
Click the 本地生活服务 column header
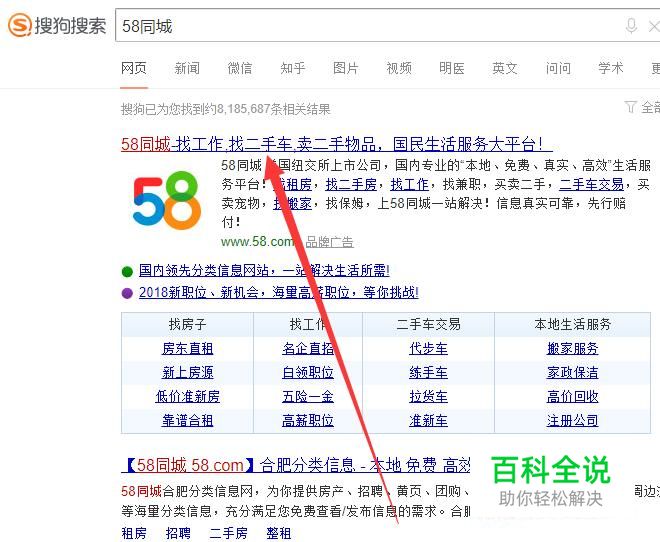pyautogui.click(x=572, y=324)
